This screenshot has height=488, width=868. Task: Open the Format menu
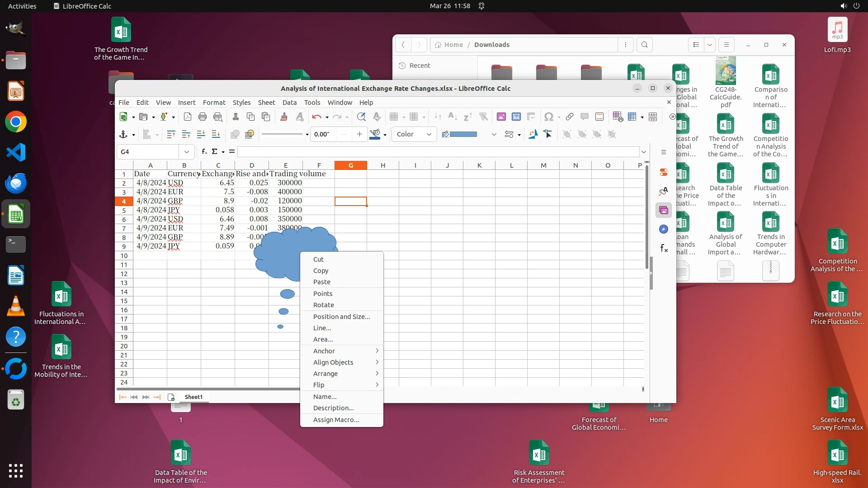(214, 103)
